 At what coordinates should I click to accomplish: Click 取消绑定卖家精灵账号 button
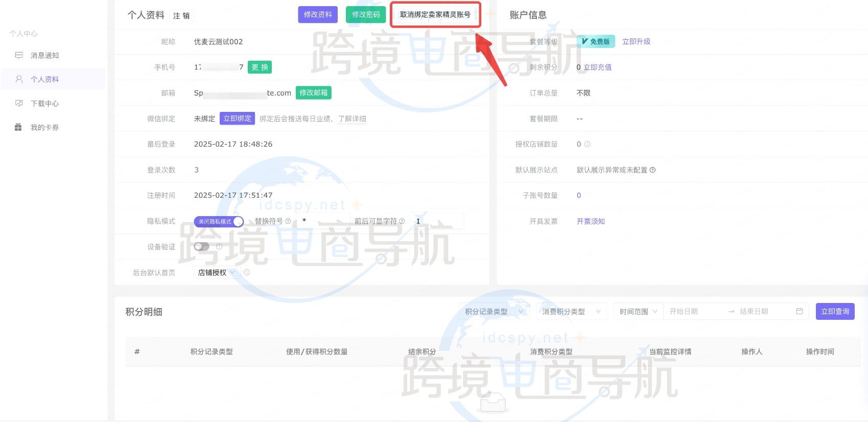pos(435,15)
